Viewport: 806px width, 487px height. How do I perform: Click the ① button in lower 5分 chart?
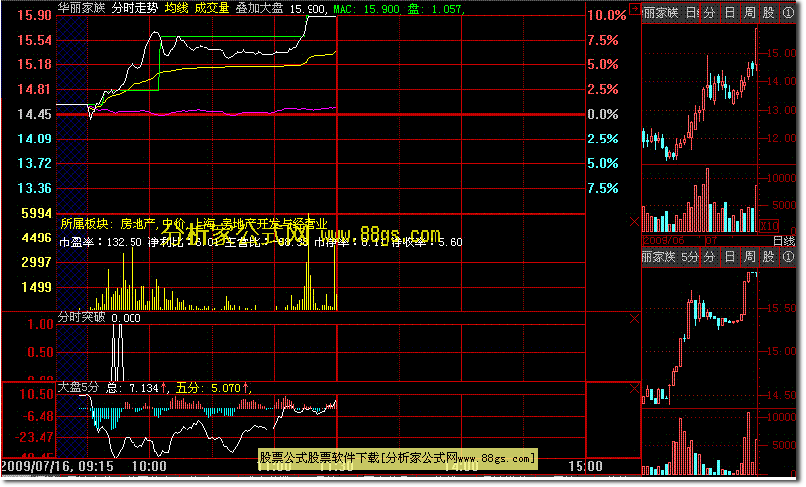click(788, 257)
